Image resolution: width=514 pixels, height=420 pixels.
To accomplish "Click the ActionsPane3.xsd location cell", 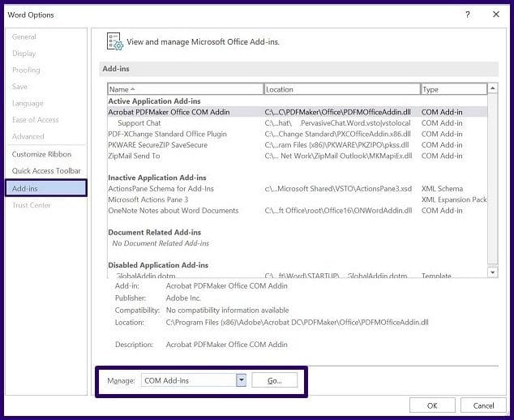I will [x=338, y=189].
